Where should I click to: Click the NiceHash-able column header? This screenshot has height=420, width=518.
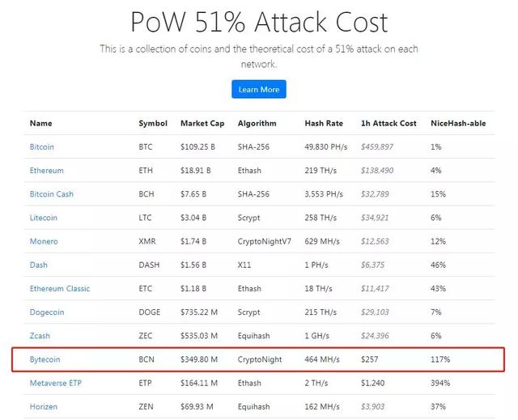(459, 124)
